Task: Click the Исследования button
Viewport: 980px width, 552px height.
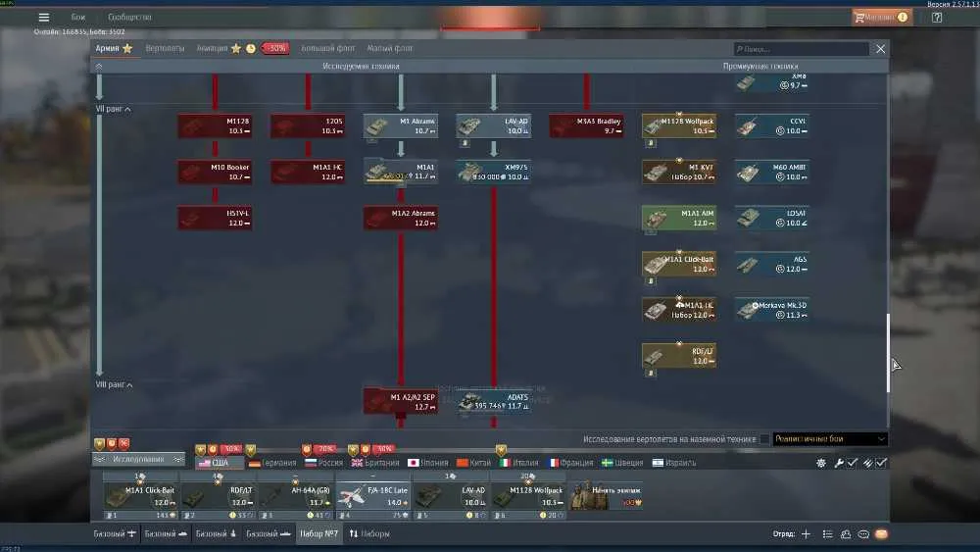Action: click(139, 459)
